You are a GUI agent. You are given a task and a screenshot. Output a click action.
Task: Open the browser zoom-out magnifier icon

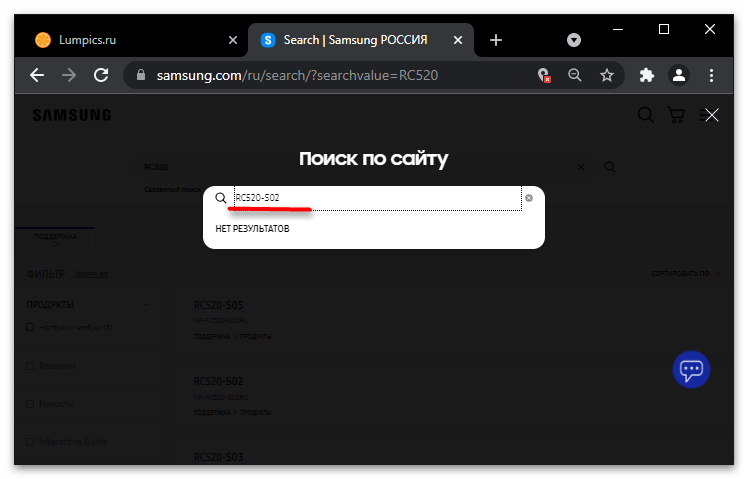tap(575, 75)
